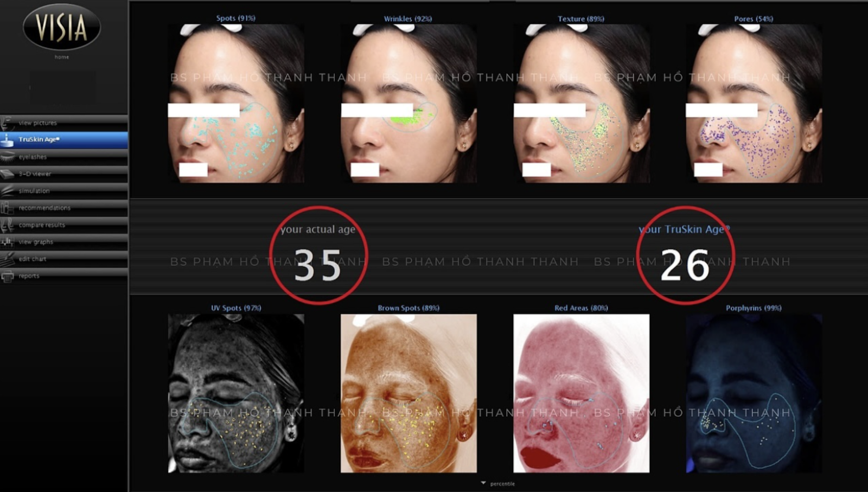The image size is (868, 492).
Task: Open eyelashes analysis via its lash icon
Action: point(7,157)
